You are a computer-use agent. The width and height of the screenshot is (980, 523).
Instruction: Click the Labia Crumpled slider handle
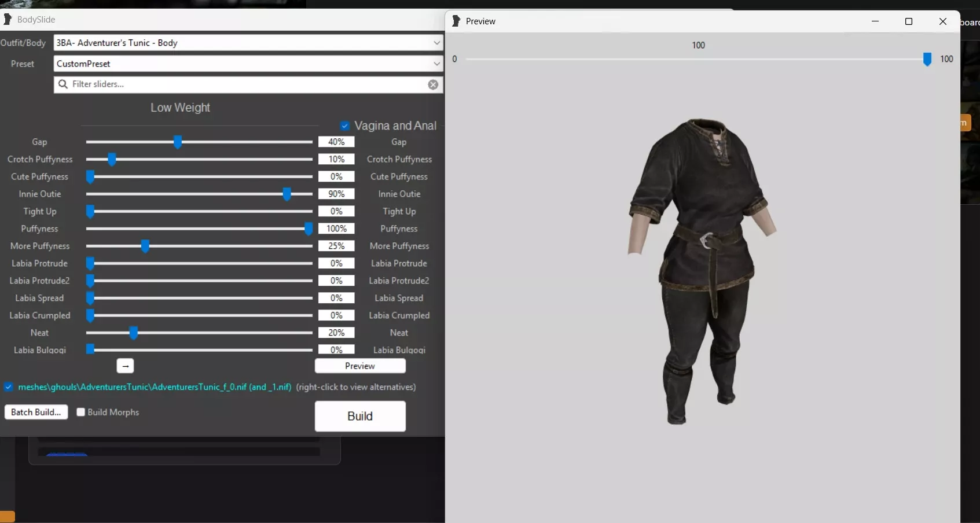click(x=90, y=315)
